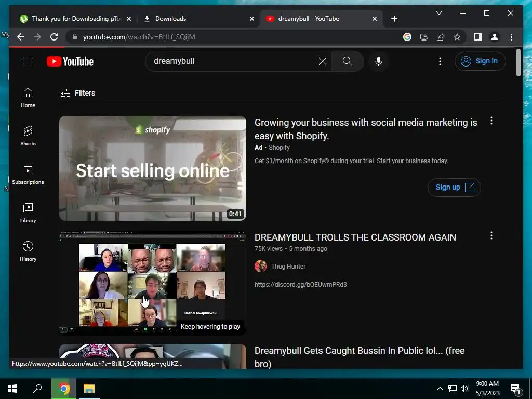Open more options for DREAMYBULL TROLLS video

491,235
